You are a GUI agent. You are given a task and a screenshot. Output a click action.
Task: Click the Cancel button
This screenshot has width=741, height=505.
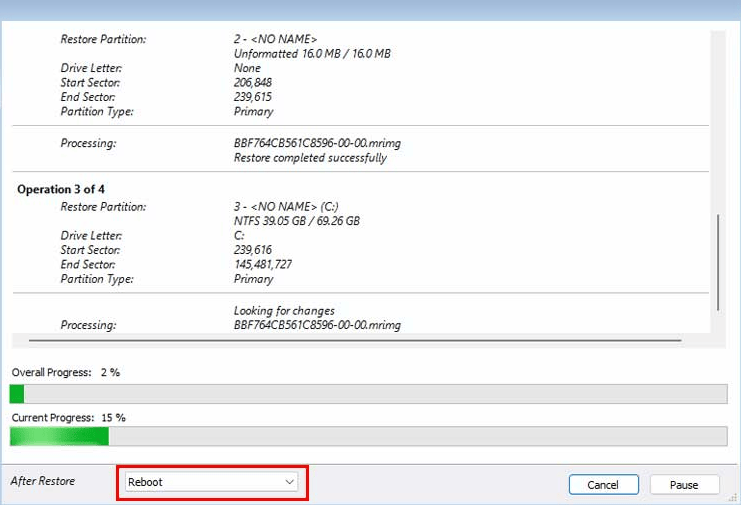coord(603,485)
